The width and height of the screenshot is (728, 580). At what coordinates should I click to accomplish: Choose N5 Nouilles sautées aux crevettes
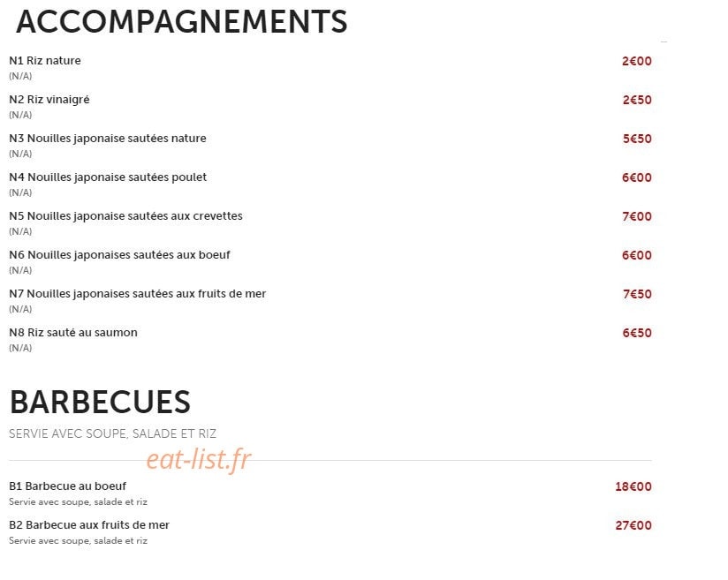point(125,216)
